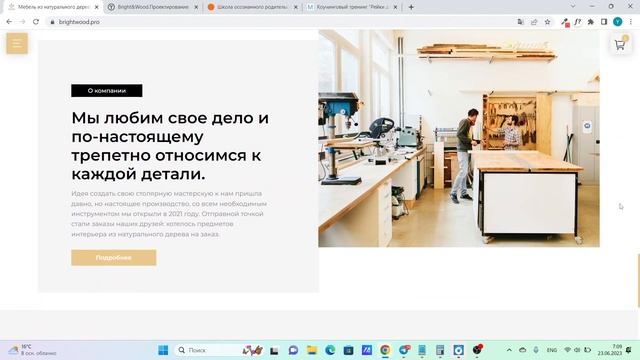The image size is (640, 360).
Task: Close the Школа осознанного родительства tab
Action: click(296, 7)
